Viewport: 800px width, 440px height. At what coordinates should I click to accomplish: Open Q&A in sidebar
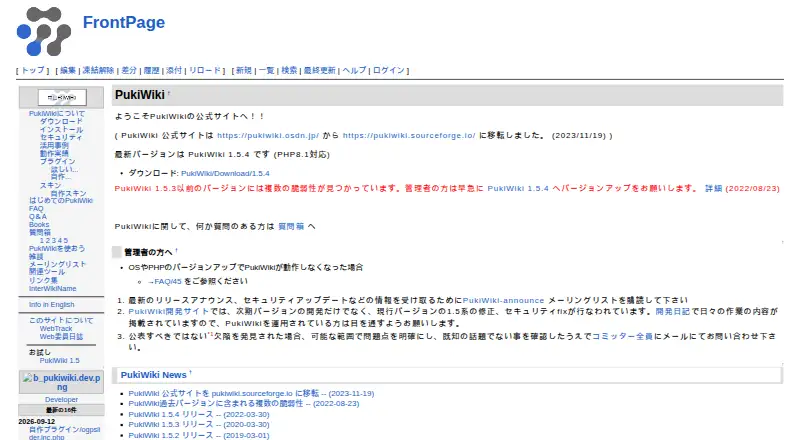[x=38, y=216]
